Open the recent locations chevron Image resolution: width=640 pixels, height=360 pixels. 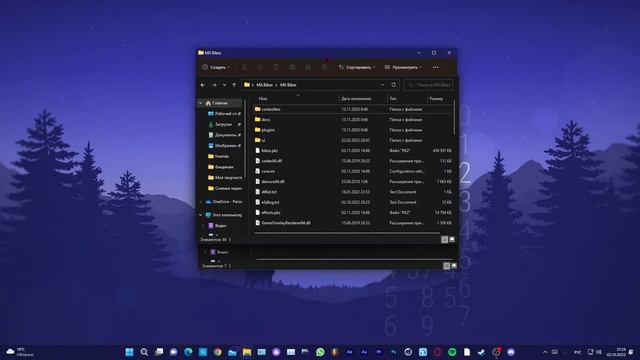pyautogui.click(x=224, y=85)
